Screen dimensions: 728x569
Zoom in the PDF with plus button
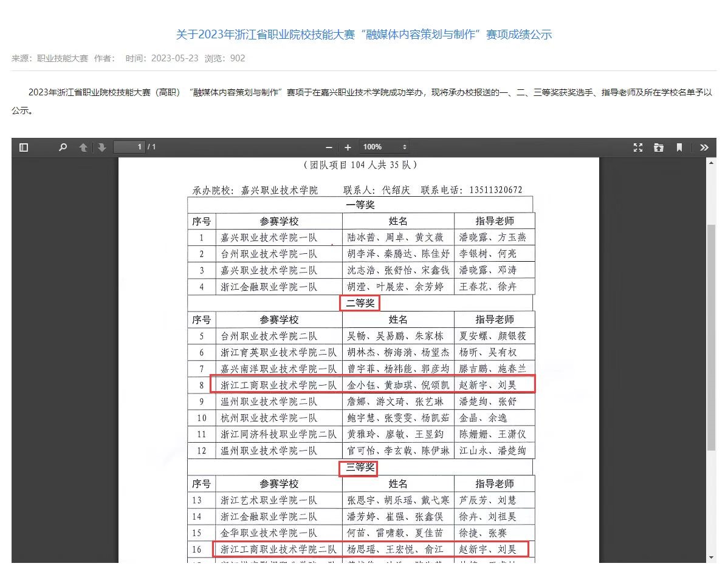pos(348,148)
